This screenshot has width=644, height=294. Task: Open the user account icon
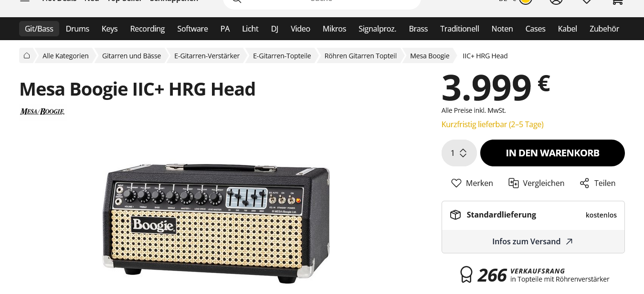click(x=556, y=1)
